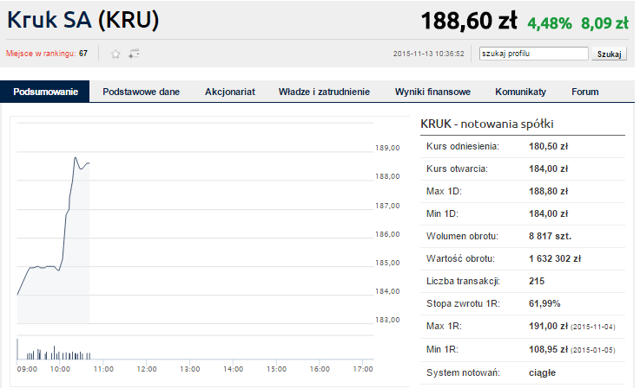
Task: Click Stopa zwrotu 1R value 61,99%
Action: tap(544, 303)
